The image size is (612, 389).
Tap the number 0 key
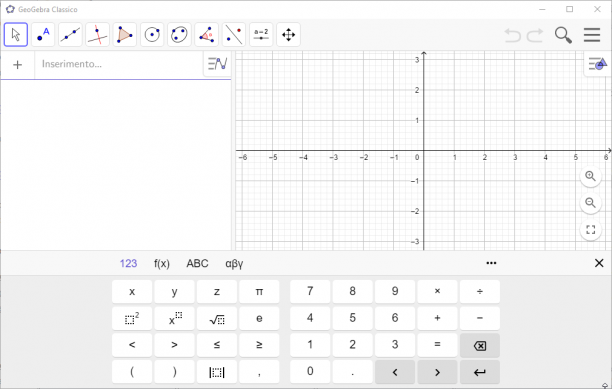pyautogui.click(x=310, y=372)
